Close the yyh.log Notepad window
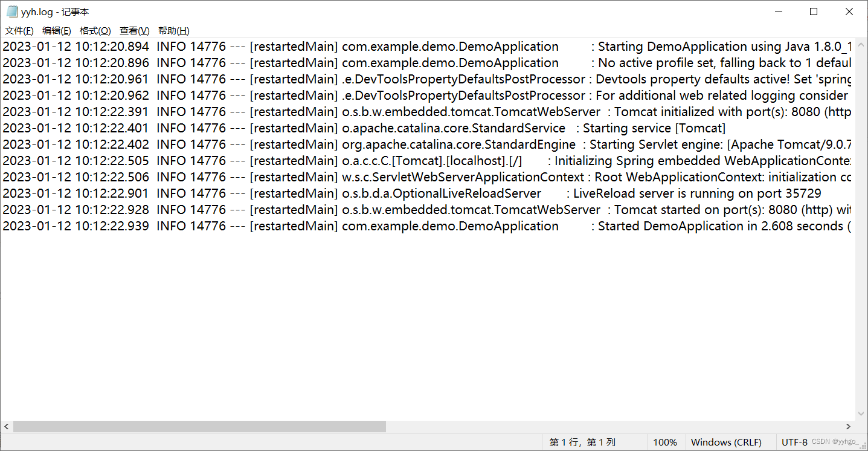The height and width of the screenshot is (451, 868). click(x=849, y=11)
